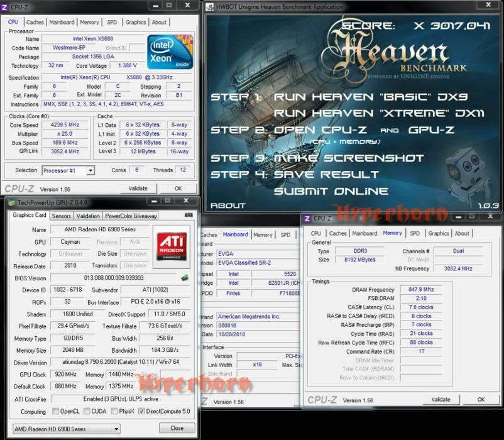Open the Validation tab in GPU-Z

(88, 216)
